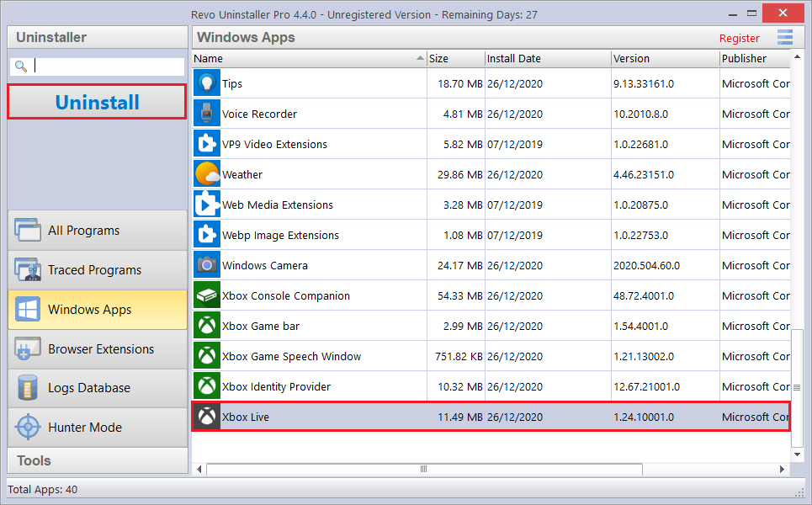The image size is (812, 505).
Task: Click version 12.67.21001.0 cell
Action: [x=647, y=387]
